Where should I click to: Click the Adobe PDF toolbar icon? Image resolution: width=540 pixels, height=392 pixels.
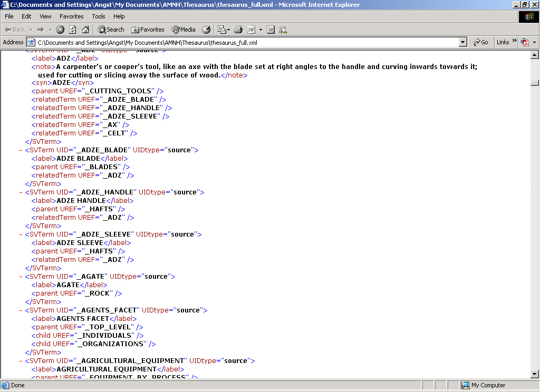(525, 42)
